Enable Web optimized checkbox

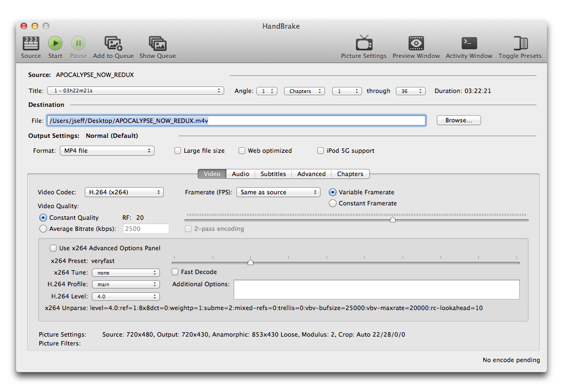[x=242, y=151]
